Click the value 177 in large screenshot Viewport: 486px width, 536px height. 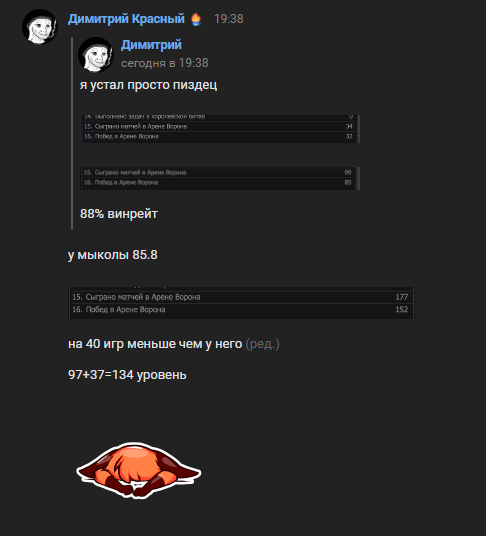tap(402, 297)
